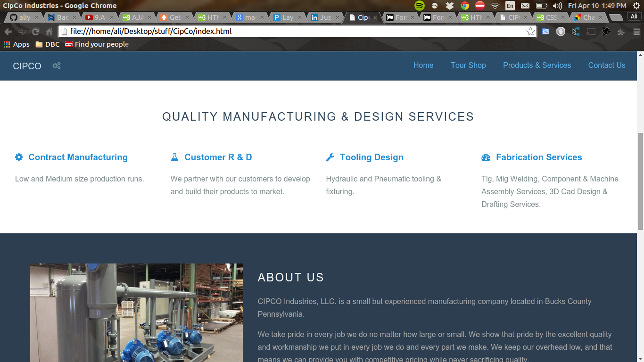Click the puzzle piece extension icon
Image resolution: width=644 pixels, height=362 pixels.
[621, 32]
